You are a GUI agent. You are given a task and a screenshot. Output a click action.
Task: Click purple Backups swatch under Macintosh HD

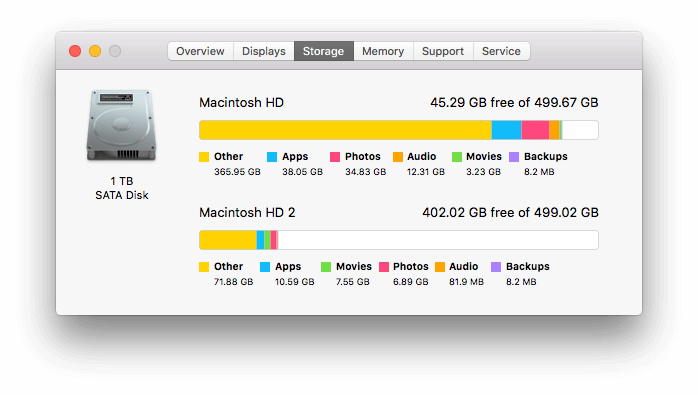click(x=514, y=157)
